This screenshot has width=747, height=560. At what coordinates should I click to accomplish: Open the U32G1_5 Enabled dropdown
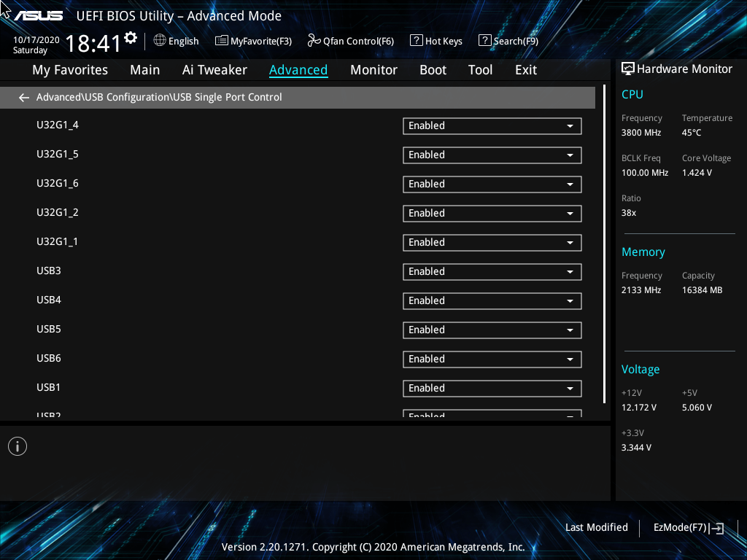coord(492,155)
